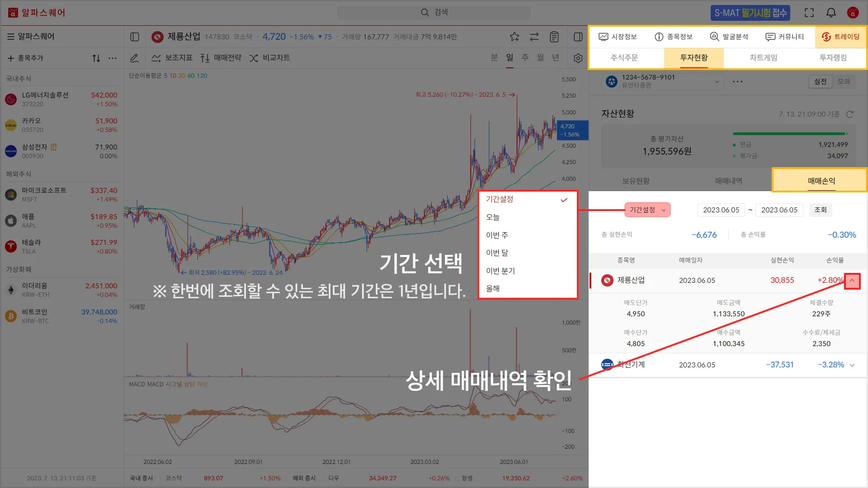Switch to 실전 account mode
This screenshot has width=868, height=488.
[820, 81]
